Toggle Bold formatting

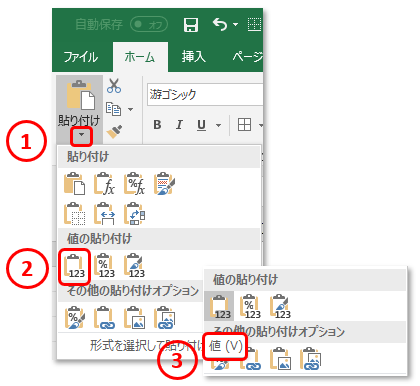click(x=157, y=125)
